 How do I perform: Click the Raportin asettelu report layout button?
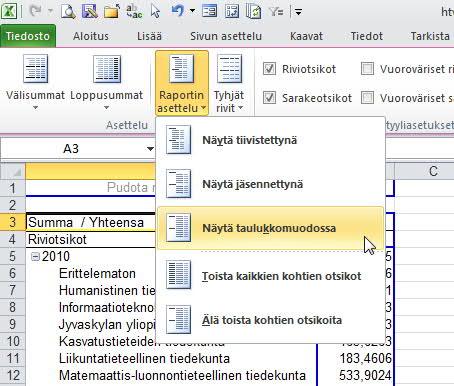click(x=182, y=83)
